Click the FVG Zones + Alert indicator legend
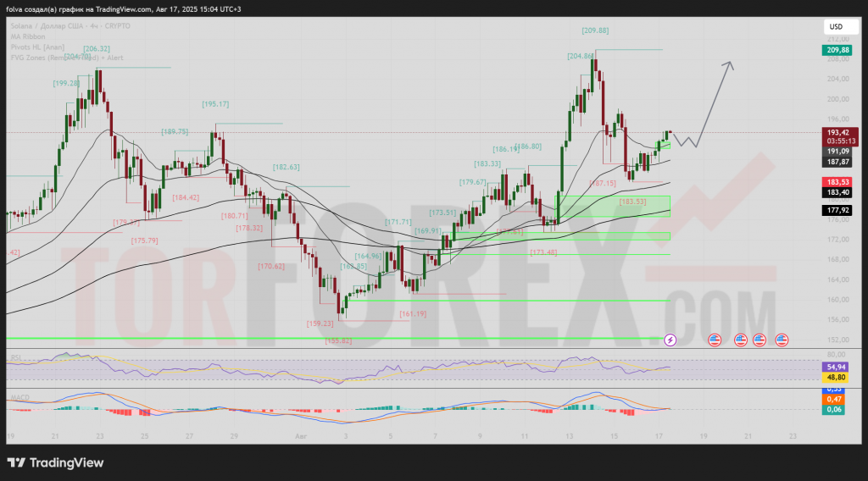 point(66,58)
